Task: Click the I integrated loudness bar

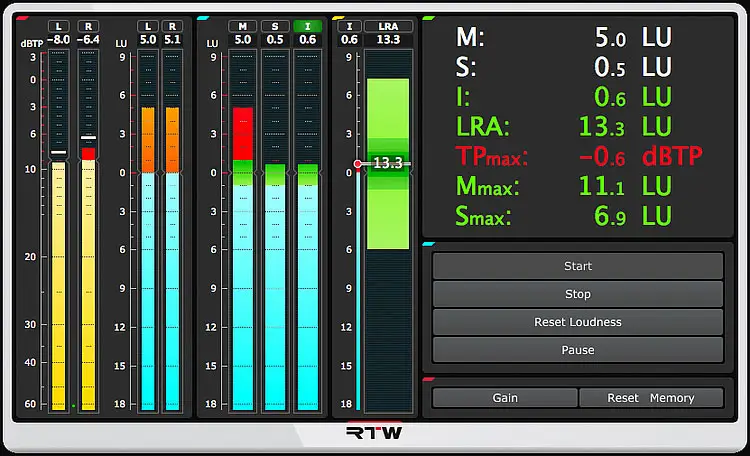Action: pyautogui.click(x=308, y=287)
